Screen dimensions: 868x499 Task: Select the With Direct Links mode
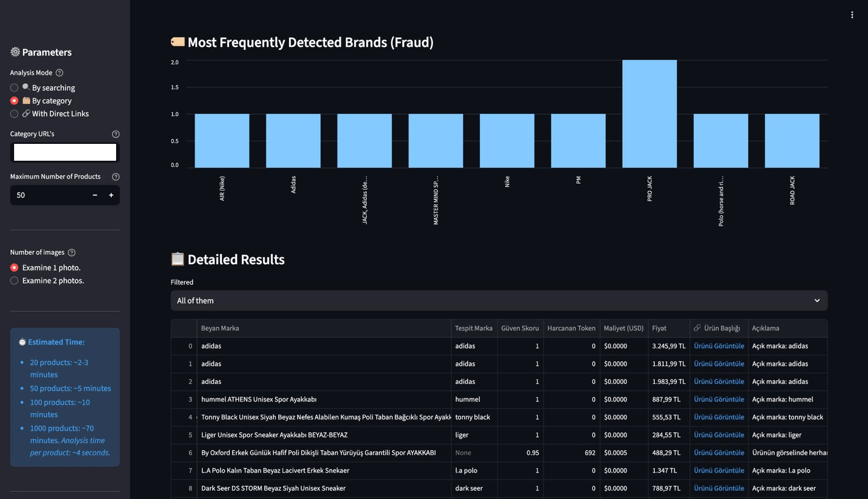(14, 113)
